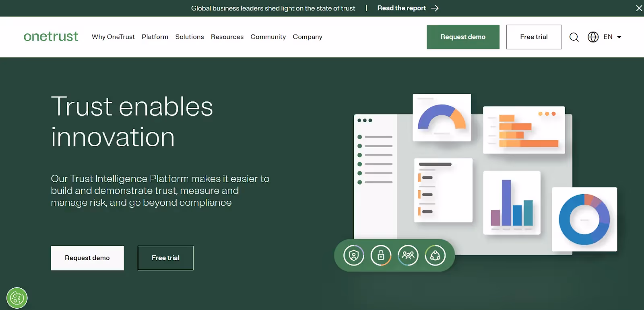Click the gauge chart card illustration

click(x=442, y=117)
